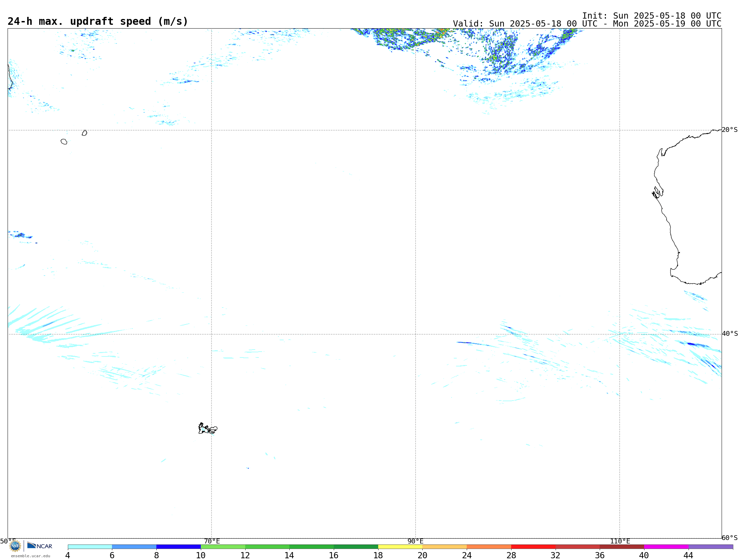Click the colorbar tick label '24'
Image resolution: width=744 pixels, height=560 pixels.
[x=467, y=556]
